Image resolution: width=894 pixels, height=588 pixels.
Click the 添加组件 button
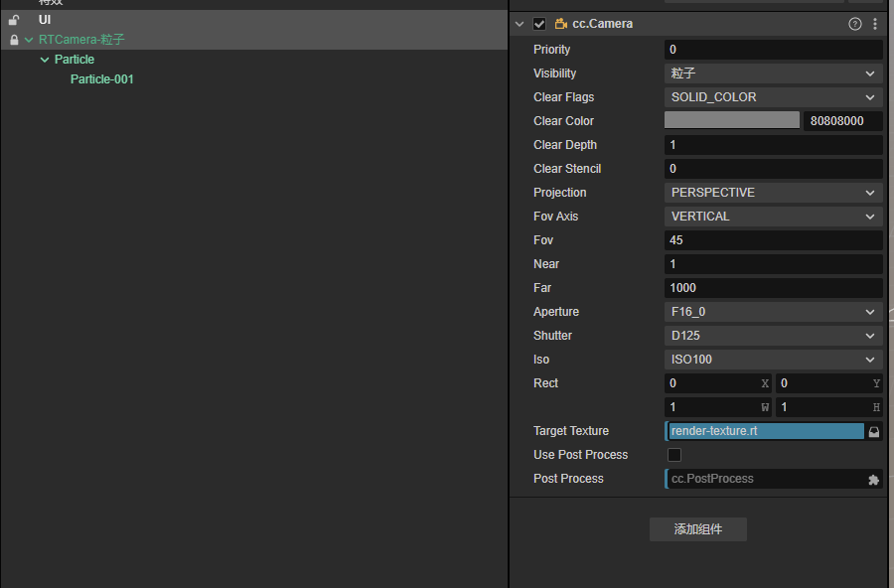click(697, 529)
